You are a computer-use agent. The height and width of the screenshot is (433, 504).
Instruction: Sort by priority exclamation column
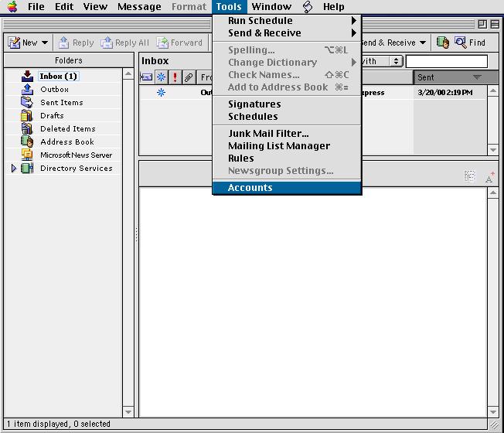(x=175, y=77)
